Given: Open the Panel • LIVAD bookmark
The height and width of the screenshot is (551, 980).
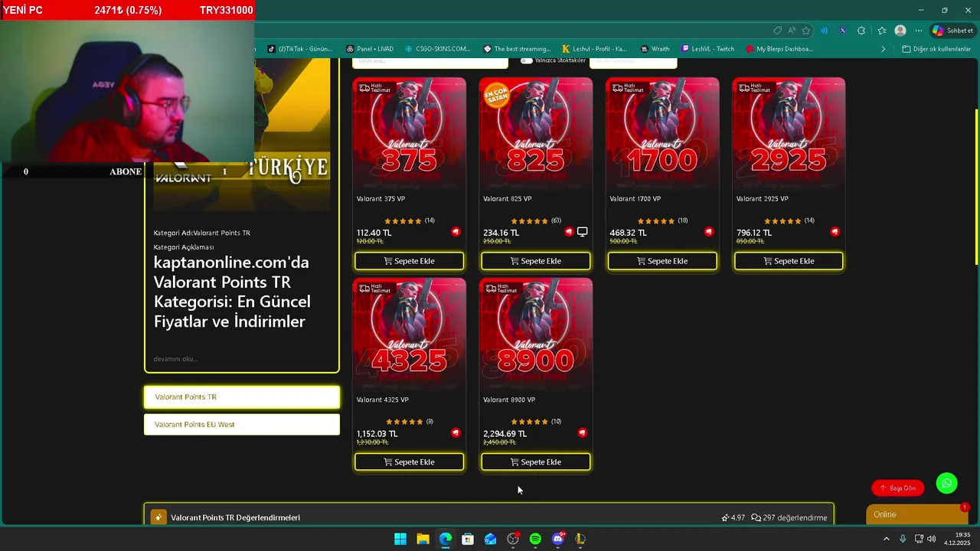Looking at the screenshot, I should coord(370,49).
